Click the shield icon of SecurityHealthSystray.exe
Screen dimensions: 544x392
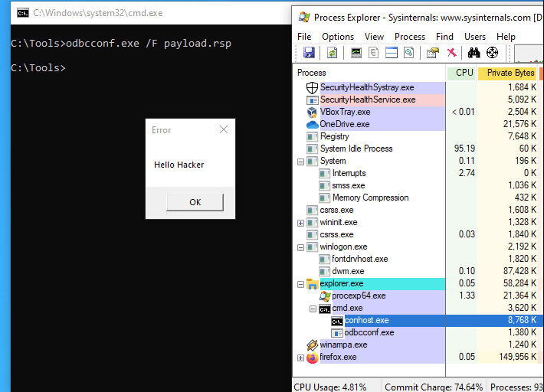pyautogui.click(x=312, y=88)
